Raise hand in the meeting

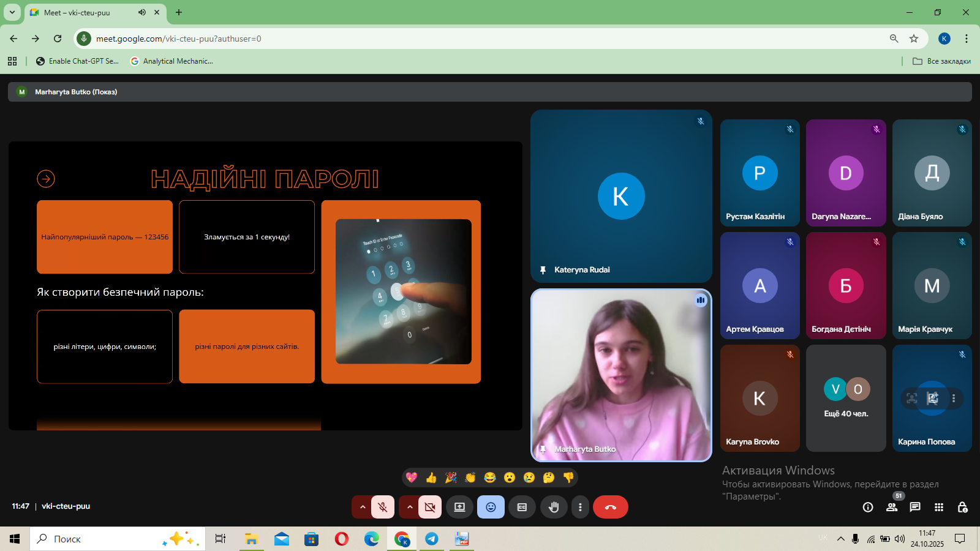pos(554,507)
